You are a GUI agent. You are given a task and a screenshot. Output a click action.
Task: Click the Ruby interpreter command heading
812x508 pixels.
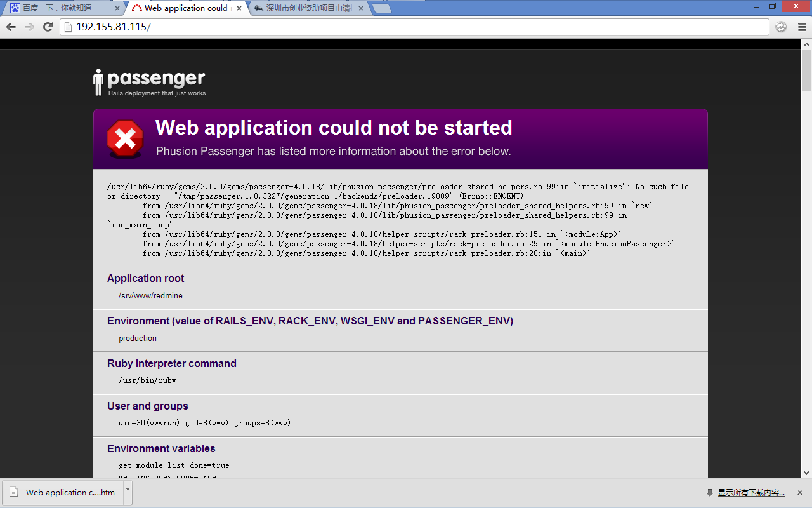tap(172, 363)
